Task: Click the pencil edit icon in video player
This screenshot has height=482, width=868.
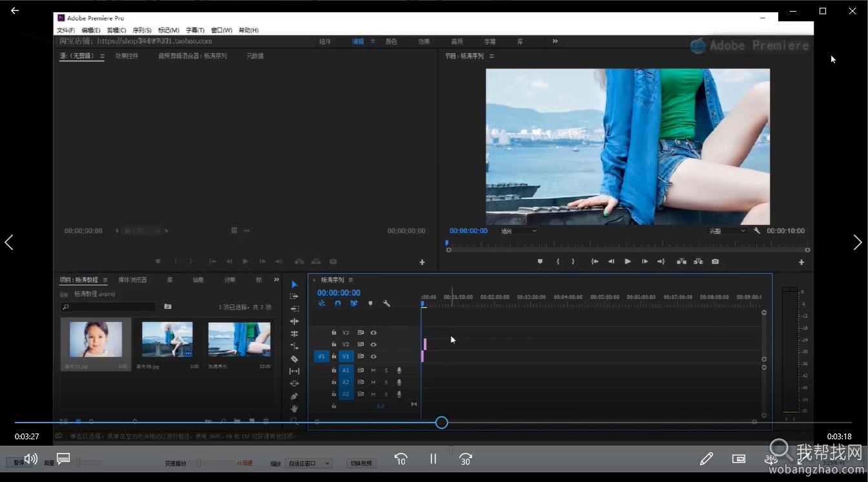Action: pyautogui.click(x=706, y=459)
